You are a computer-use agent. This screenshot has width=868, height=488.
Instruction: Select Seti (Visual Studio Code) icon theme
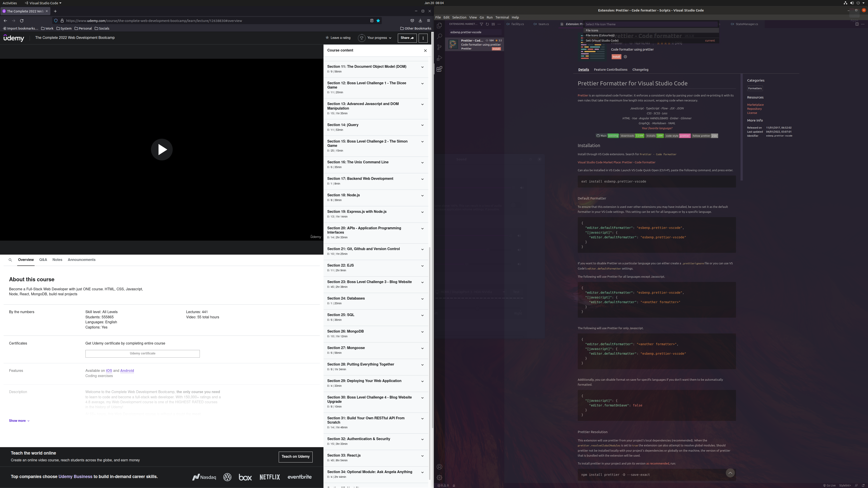651,40
